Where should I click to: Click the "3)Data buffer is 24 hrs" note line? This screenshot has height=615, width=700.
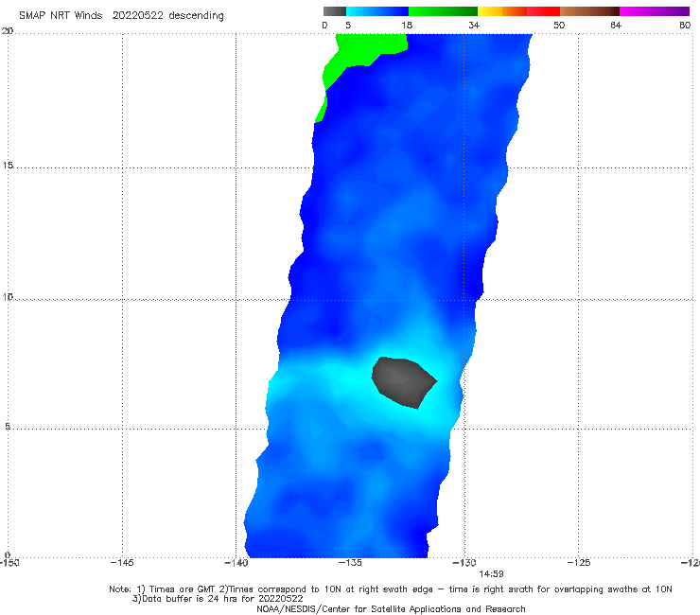(218, 599)
